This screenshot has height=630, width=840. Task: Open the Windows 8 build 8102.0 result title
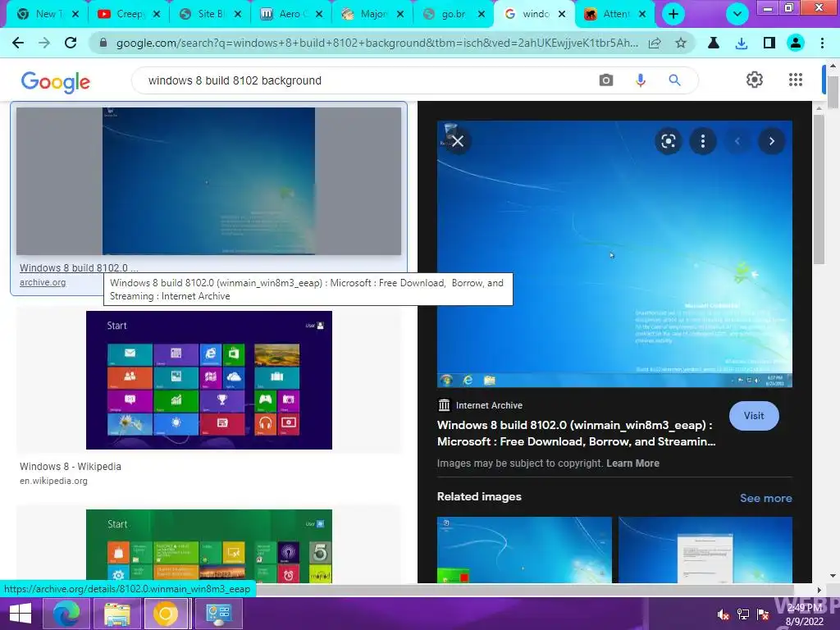[79, 268]
